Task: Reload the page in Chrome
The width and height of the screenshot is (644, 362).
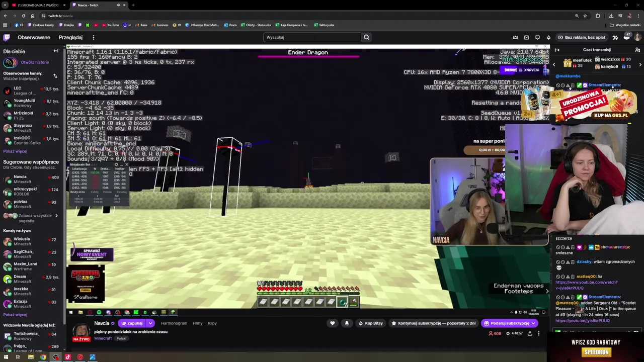Action: pyautogui.click(x=23, y=16)
